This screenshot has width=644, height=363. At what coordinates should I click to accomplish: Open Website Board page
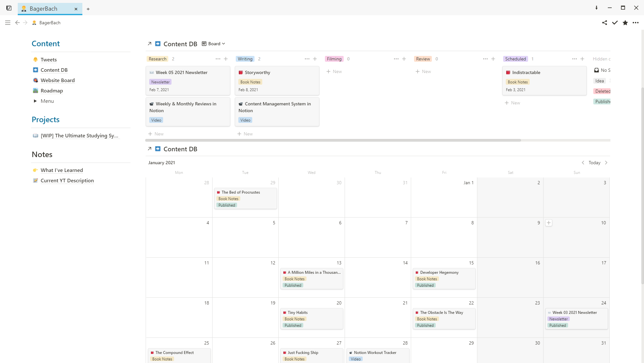(x=57, y=80)
